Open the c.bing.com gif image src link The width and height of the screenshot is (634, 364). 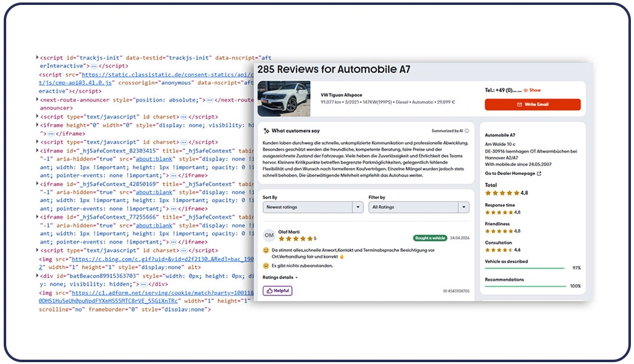163,259
